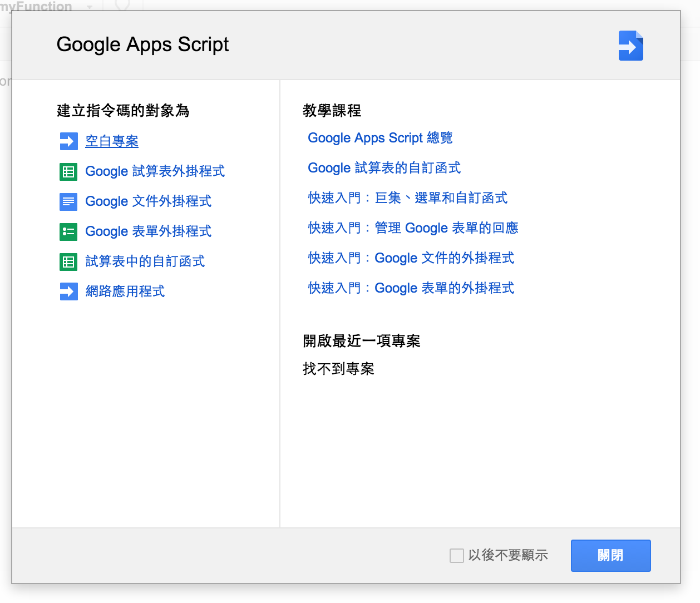Open the 空白專案 link
Viewport: 700px width, 603px height.
pyautogui.click(x=112, y=141)
